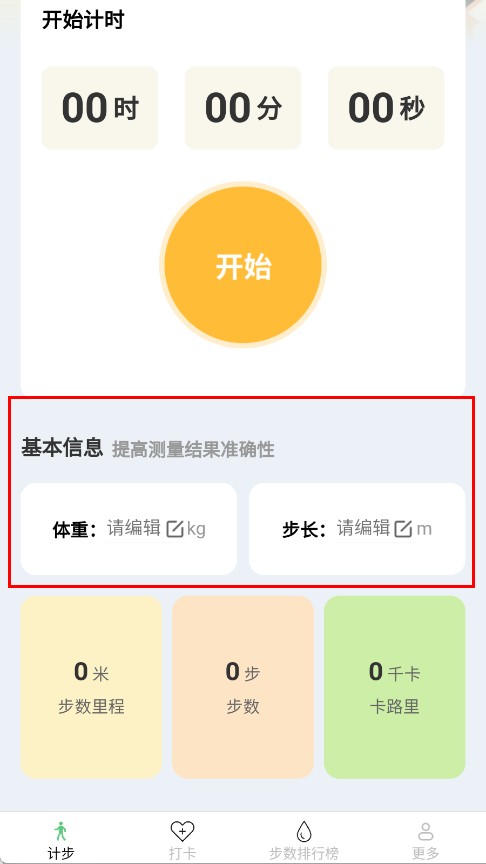This screenshot has width=486, height=864.
Task: Click the 基本信息 section heading
Action: [62, 447]
